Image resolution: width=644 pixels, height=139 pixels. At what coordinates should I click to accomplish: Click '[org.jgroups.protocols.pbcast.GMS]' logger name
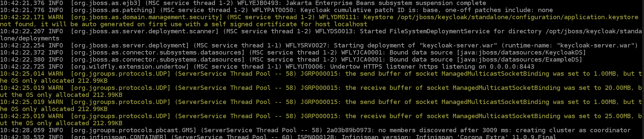[134, 130]
